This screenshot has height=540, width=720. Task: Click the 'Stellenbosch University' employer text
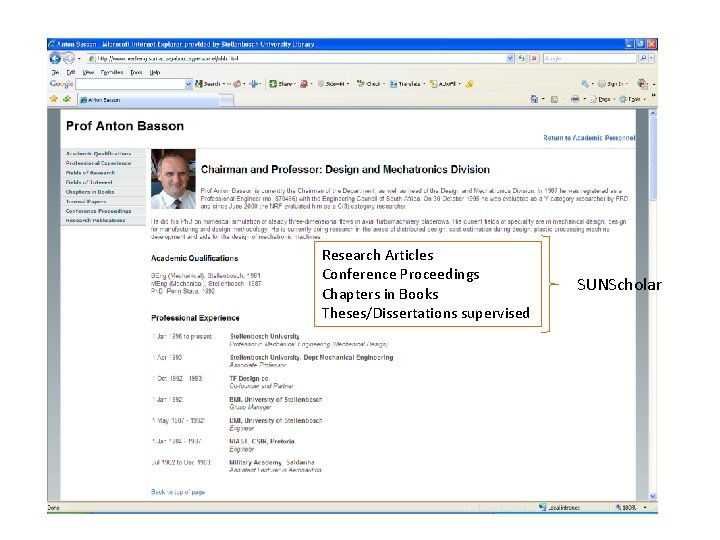click(264, 336)
